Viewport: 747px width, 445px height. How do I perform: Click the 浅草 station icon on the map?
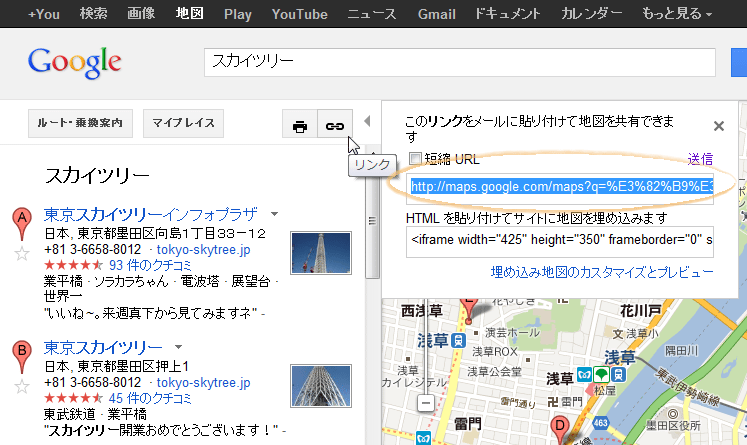click(x=458, y=341)
